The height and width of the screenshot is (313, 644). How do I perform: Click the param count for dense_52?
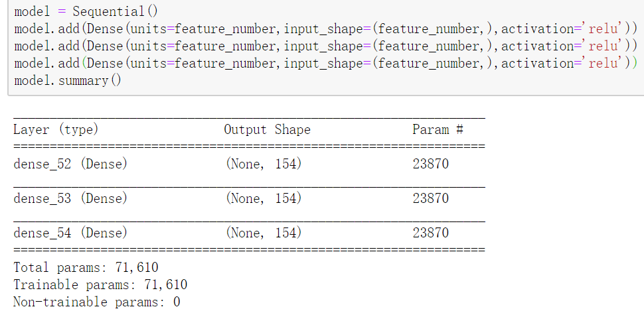[430, 164]
